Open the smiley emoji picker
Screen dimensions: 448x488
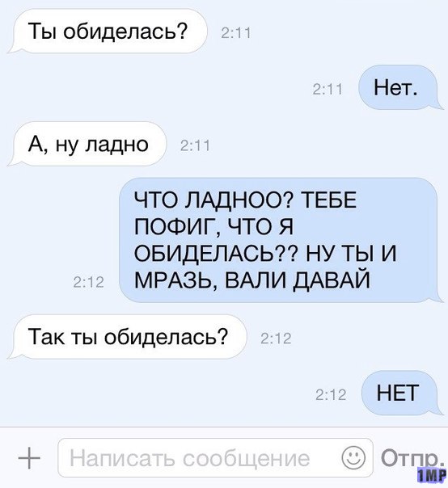click(x=353, y=457)
